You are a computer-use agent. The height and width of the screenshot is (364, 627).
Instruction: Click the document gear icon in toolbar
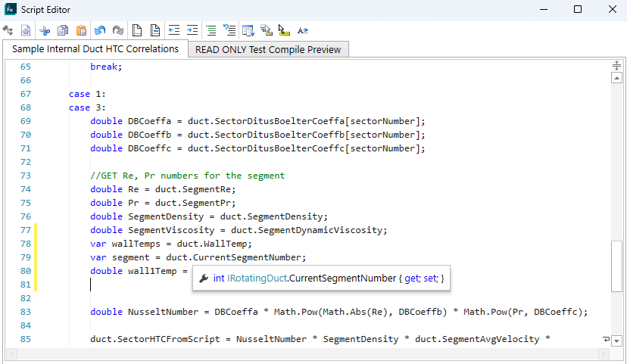tap(26, 31)
